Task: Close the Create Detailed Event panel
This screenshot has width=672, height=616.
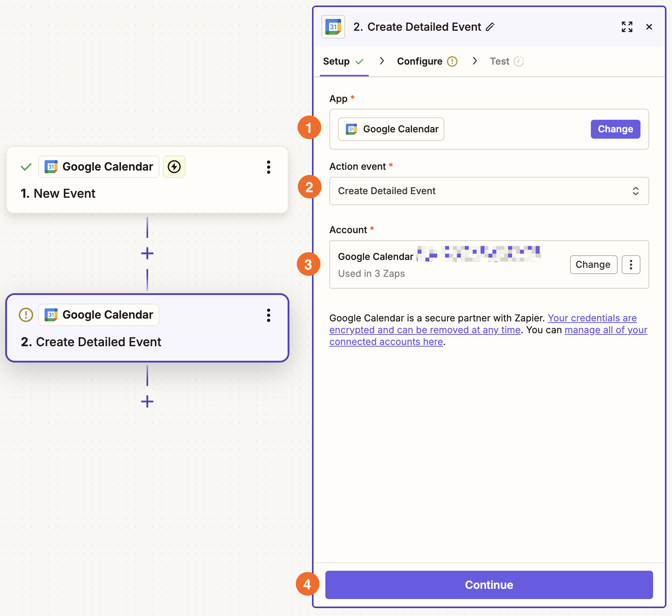Action: (649, 27)
